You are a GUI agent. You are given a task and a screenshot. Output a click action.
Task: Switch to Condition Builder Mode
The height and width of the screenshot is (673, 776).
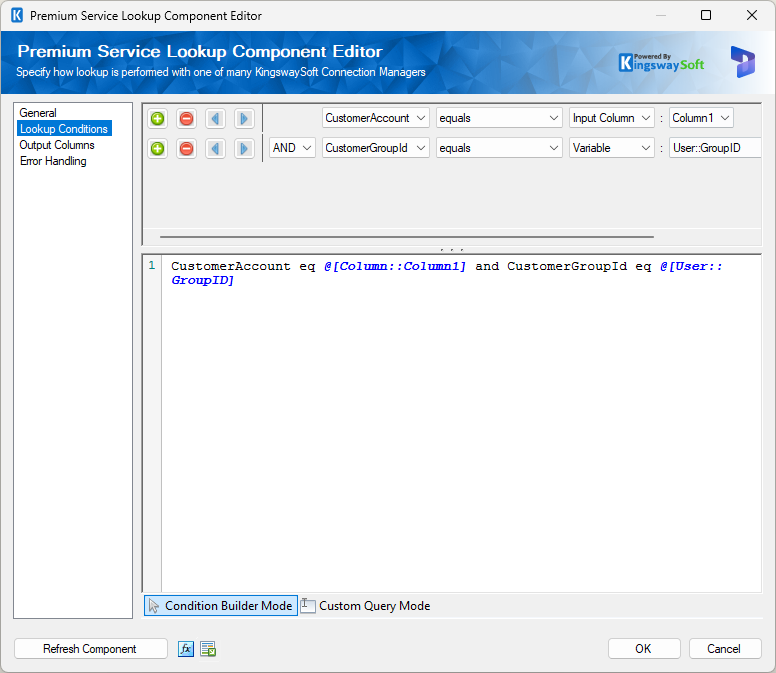pyautogui.click(x=221, y=606)
